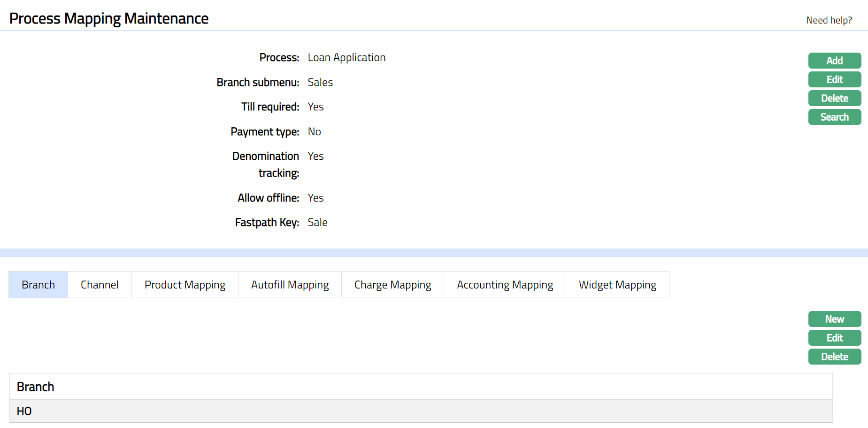Click the Sale fastpath key value
The width and height of the screenshot is (868, 428).
pos(317,222)
